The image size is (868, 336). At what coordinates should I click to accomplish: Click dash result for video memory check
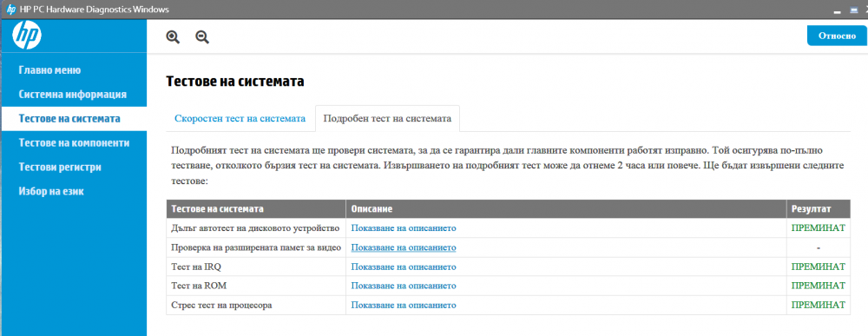coord(819,247)
